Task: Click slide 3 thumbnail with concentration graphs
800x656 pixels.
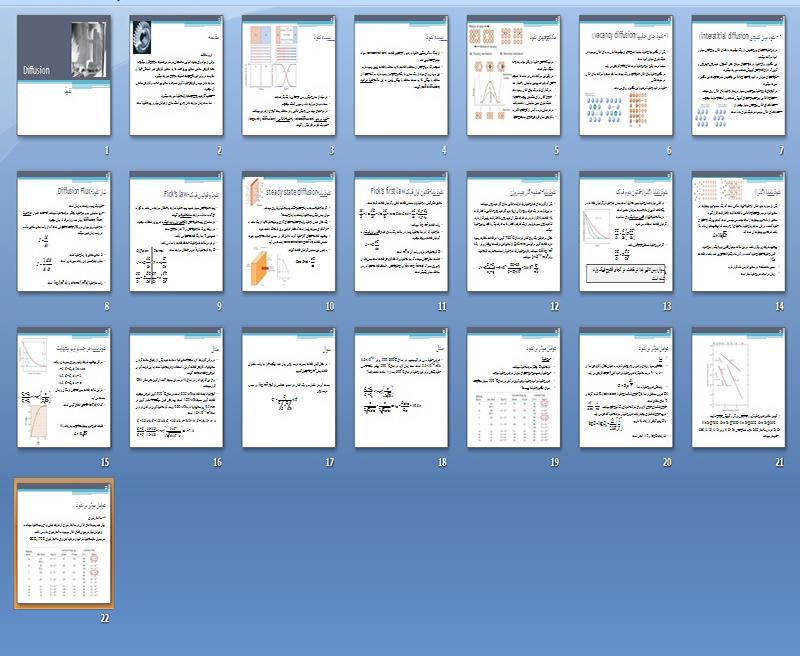Action: coord(289,76)
